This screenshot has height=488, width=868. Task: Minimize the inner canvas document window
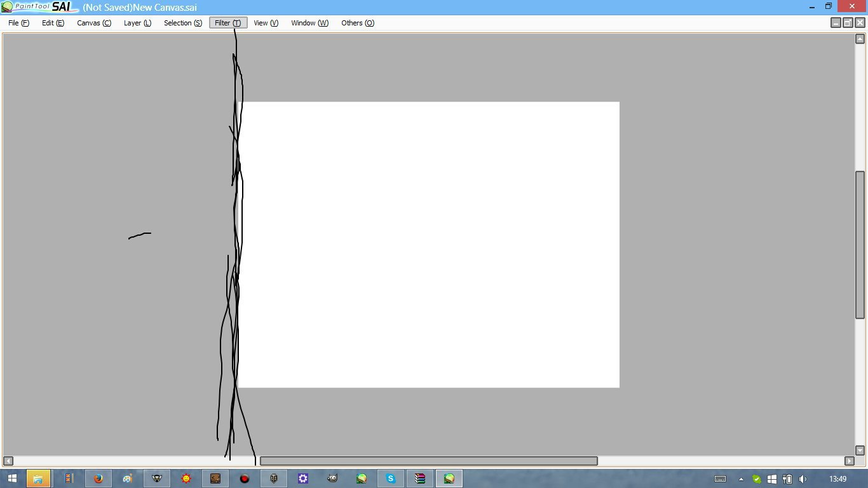(x=836, y=23)
